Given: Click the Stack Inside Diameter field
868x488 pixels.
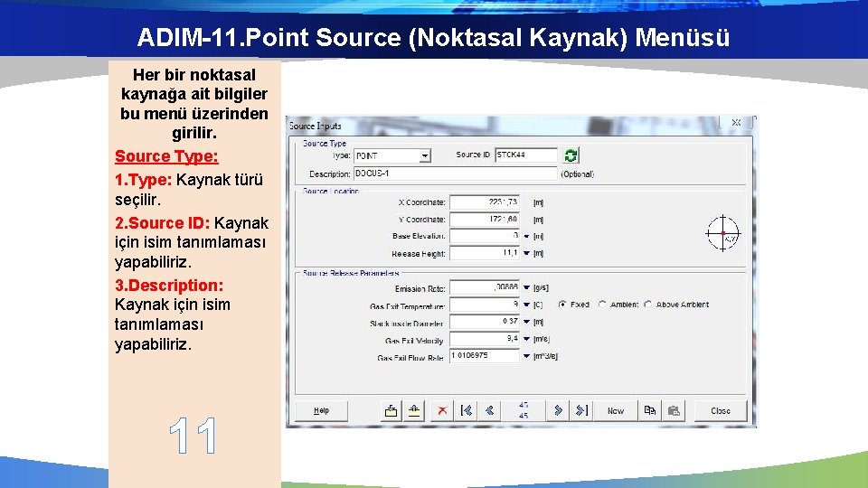Looking at the screenshot, I should coord(485,322).
